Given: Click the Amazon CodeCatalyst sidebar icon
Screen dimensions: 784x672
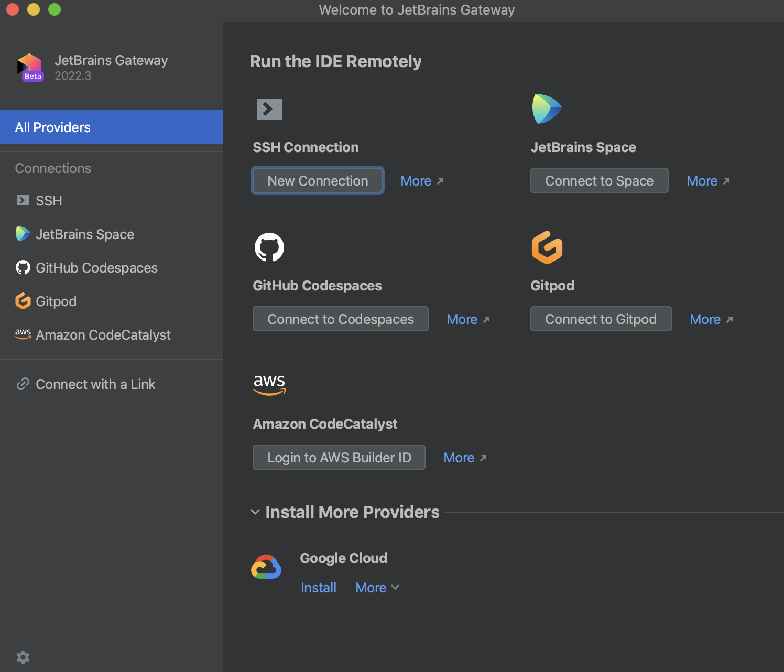Looking at the screenshot, I should pos(23,334).
